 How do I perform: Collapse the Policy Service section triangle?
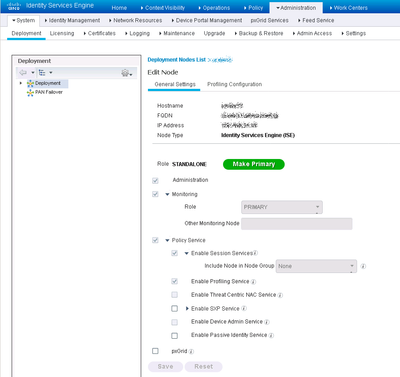click(167, 240)
